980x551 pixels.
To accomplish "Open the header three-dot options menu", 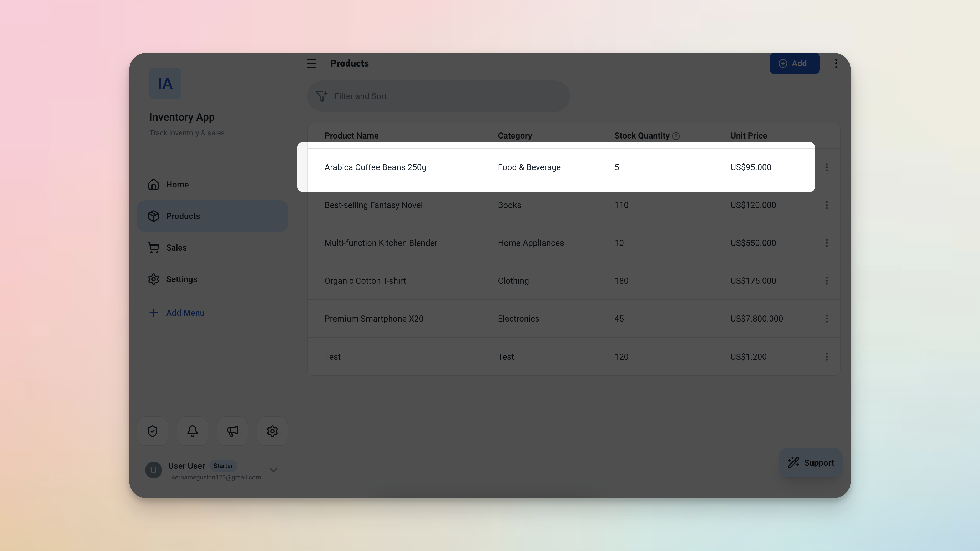I will pos(836,63).
